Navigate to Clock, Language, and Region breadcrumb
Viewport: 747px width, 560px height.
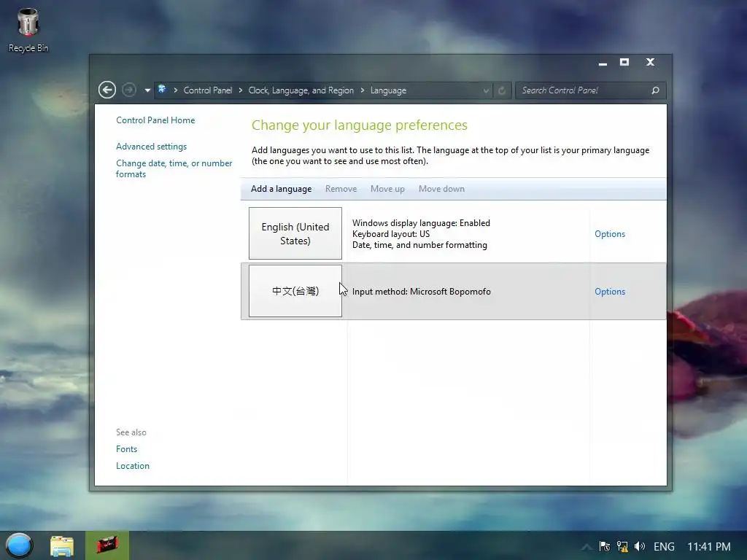(x=301, y=90)
